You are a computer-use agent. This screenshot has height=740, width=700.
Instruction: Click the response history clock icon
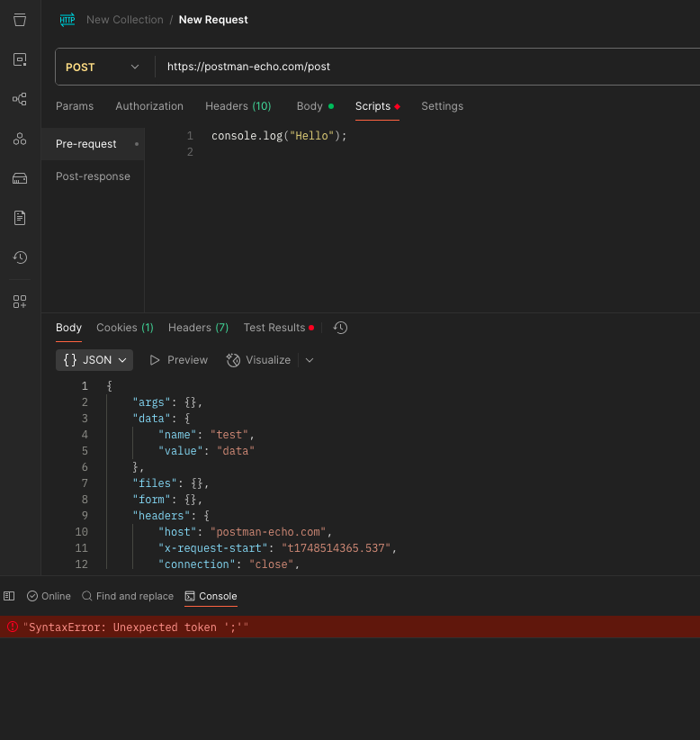[x=340, y=328]
